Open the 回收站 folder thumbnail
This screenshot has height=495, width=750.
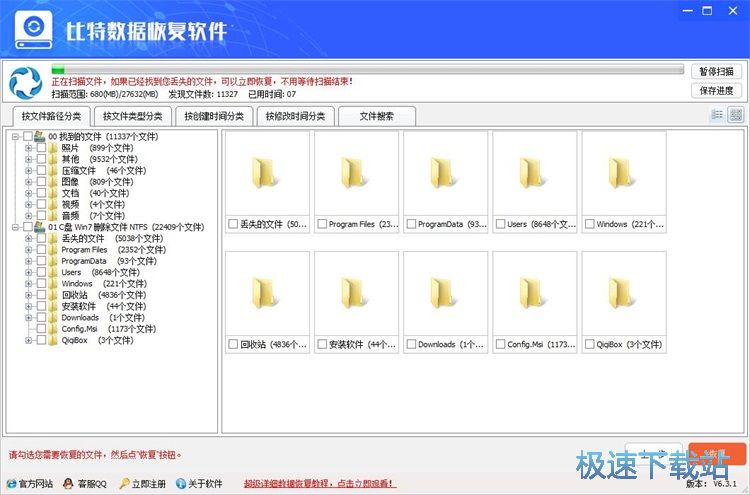coord(265,294)
